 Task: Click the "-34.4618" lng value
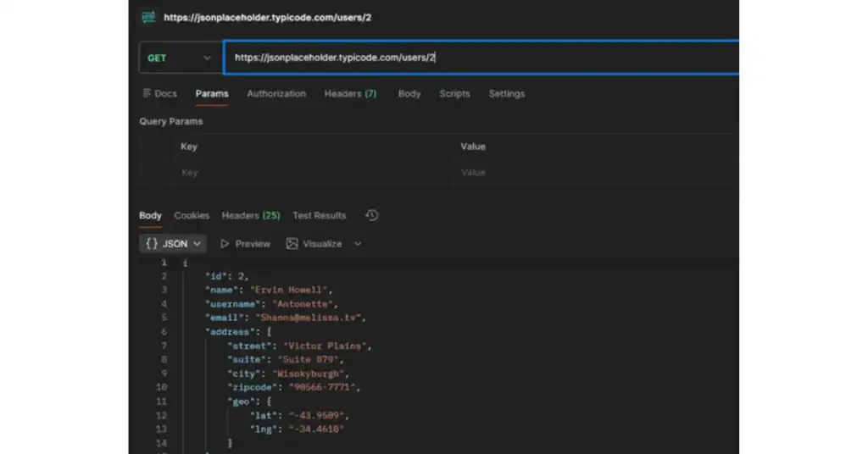tap(317, 429)
